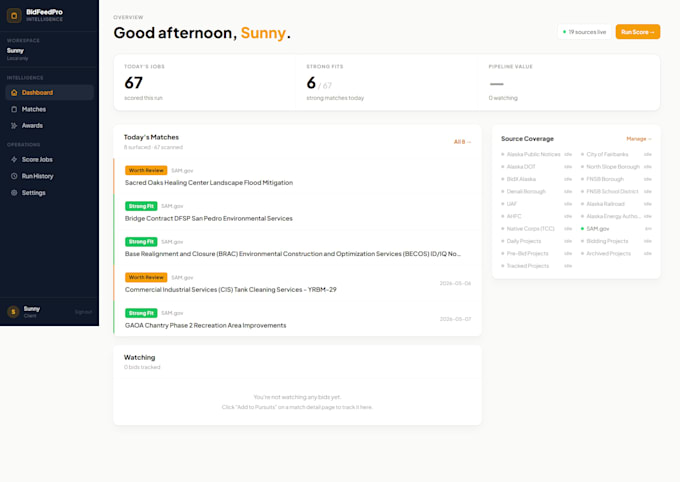
Task: Open the Dashboard home icon
Action: 14,92
